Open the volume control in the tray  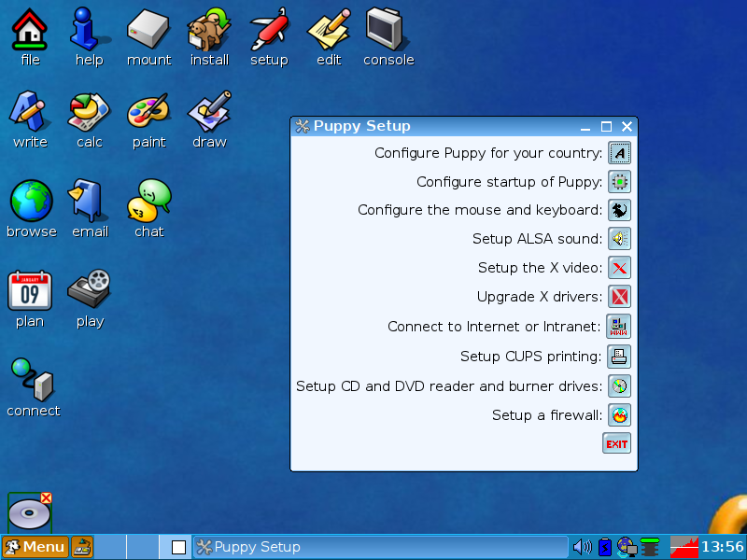582,547
